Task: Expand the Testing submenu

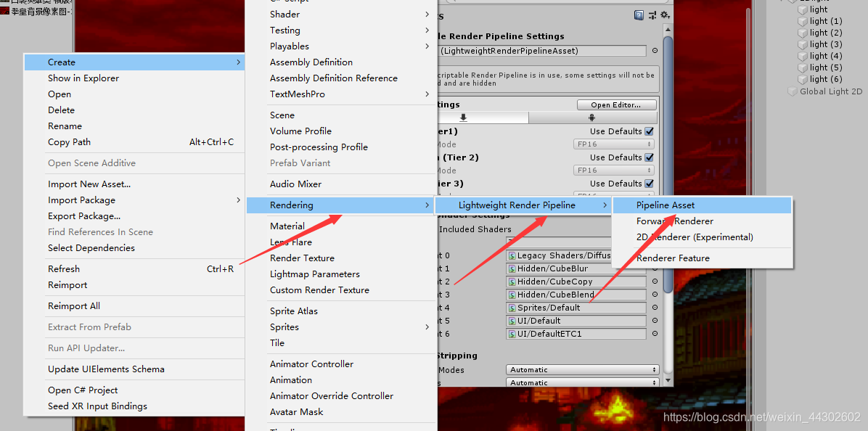Action: tap(427, 30)
